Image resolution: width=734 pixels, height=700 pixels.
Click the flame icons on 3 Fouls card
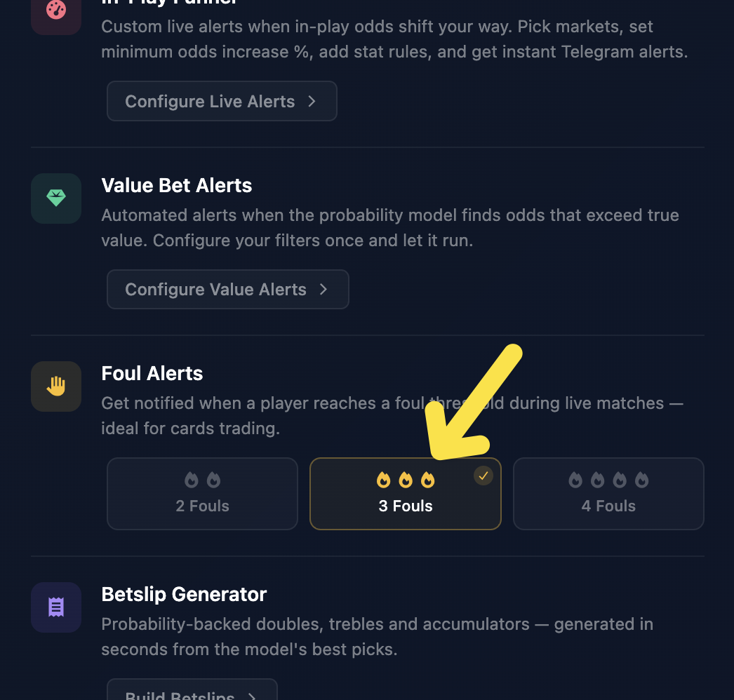(406, 480)
